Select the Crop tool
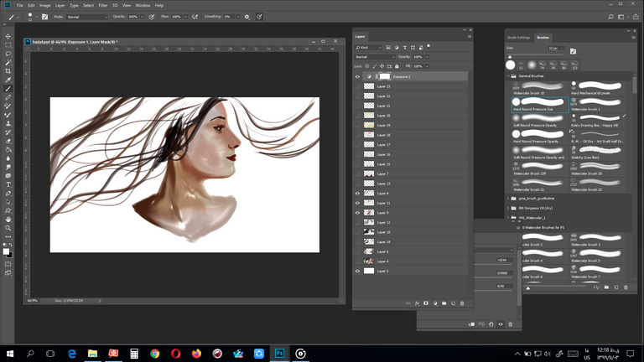This screenshot has height=362, width=644. (x=8, y=71)
